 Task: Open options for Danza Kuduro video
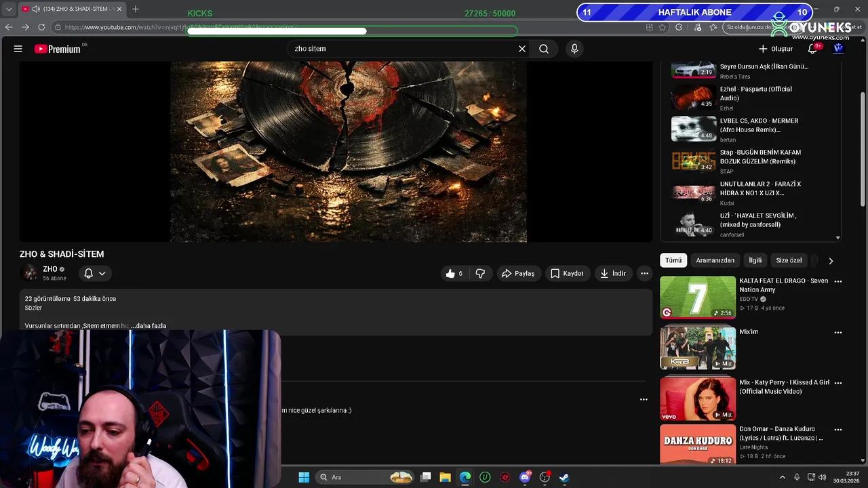click(x=838, y=430)
